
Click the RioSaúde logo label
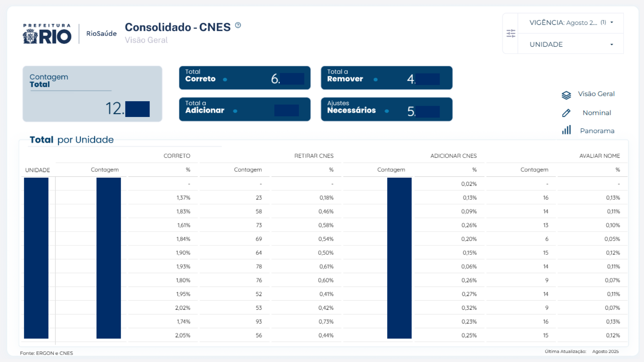coord(101,34)
